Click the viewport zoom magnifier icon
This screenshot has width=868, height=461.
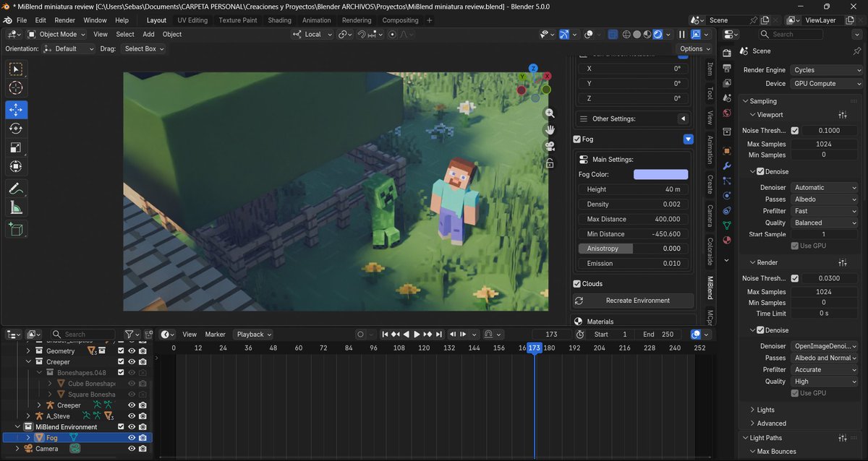(550, 113)
